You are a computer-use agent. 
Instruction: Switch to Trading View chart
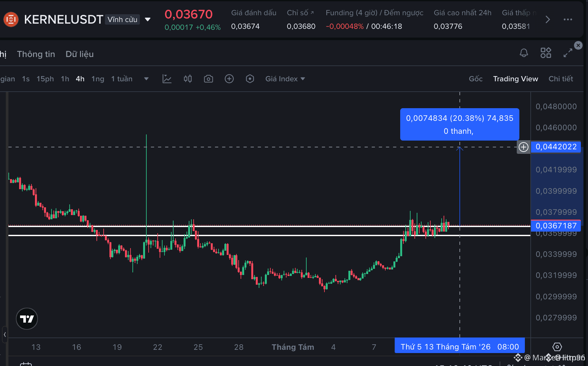point(515,79)
